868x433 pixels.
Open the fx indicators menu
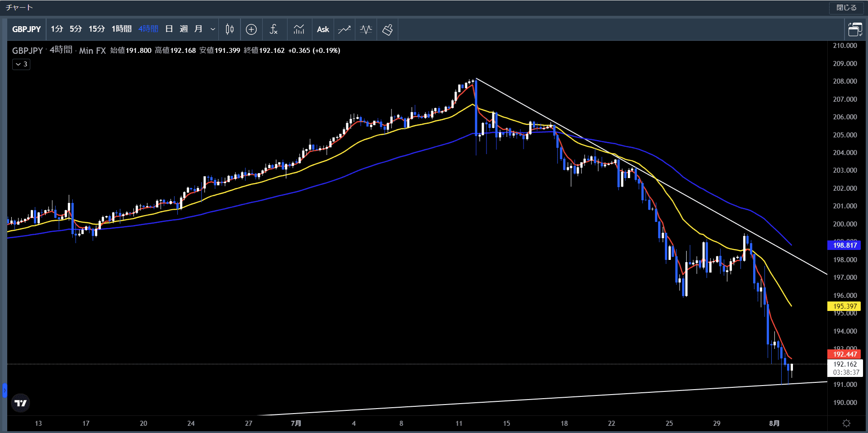pyautogui.click(x=274, y=29)
